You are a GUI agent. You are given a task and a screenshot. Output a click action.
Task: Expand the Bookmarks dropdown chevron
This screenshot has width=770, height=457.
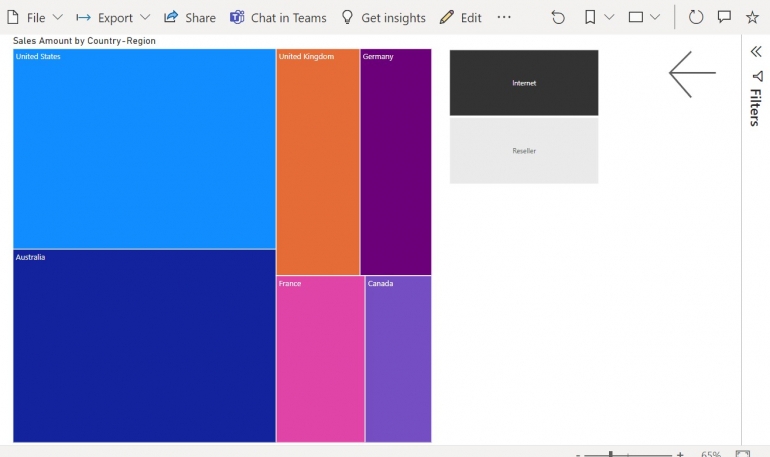click(609, 18)
